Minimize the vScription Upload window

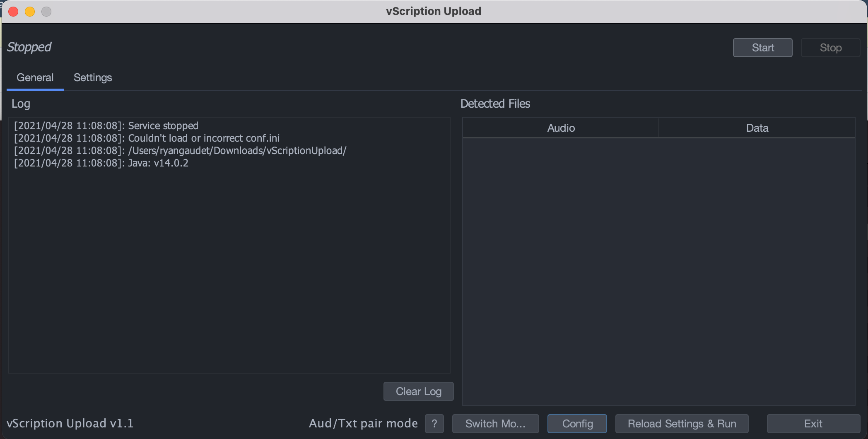pyautogui.click(x=30, y=12)
